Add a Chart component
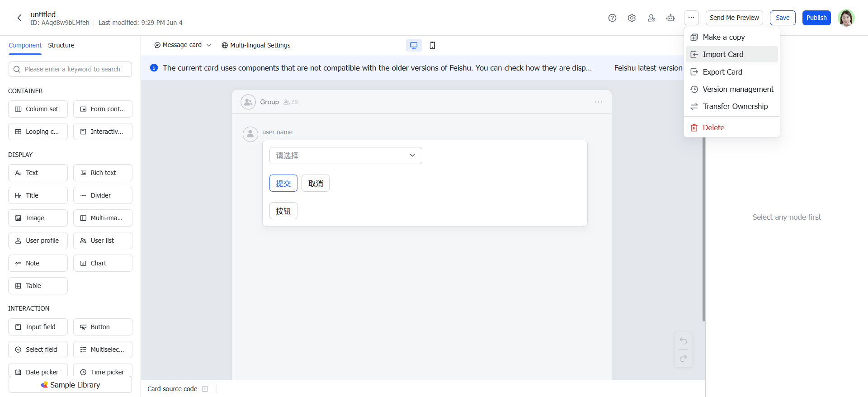 103,263
